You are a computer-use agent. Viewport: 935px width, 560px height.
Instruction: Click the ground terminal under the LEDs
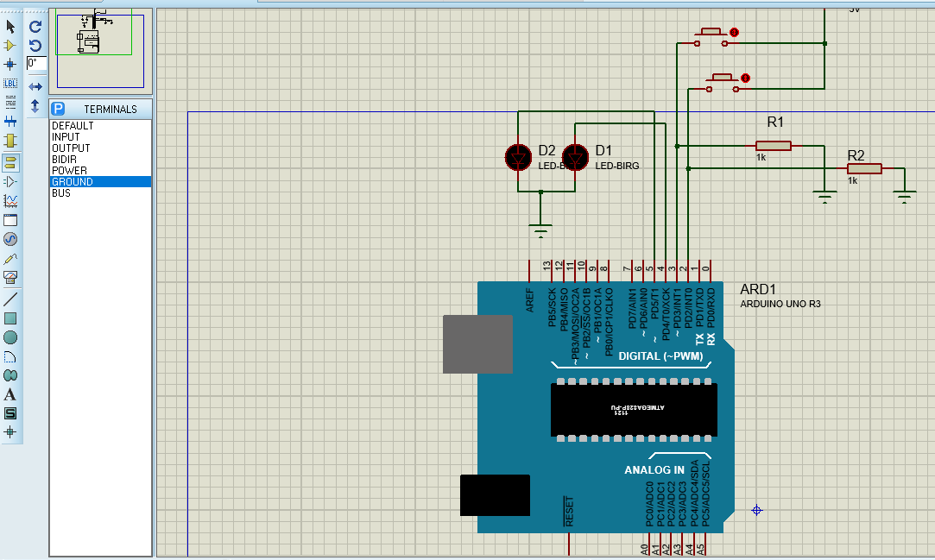tap(540, 230)
